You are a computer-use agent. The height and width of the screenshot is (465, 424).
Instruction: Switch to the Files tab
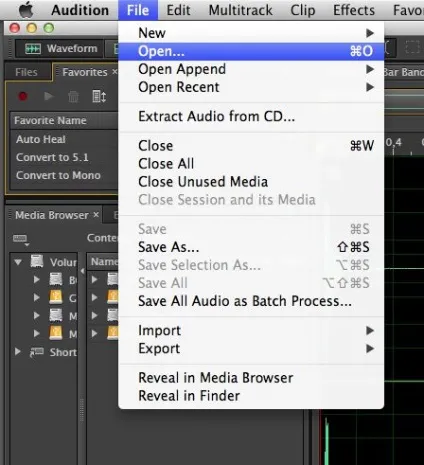point(26,72)
